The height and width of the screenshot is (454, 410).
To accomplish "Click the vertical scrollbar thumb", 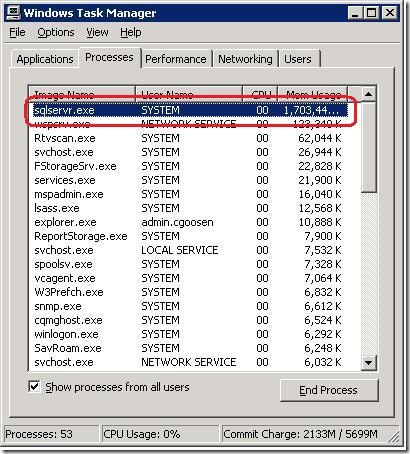I will pyautogui.click(x=368, y=147).
